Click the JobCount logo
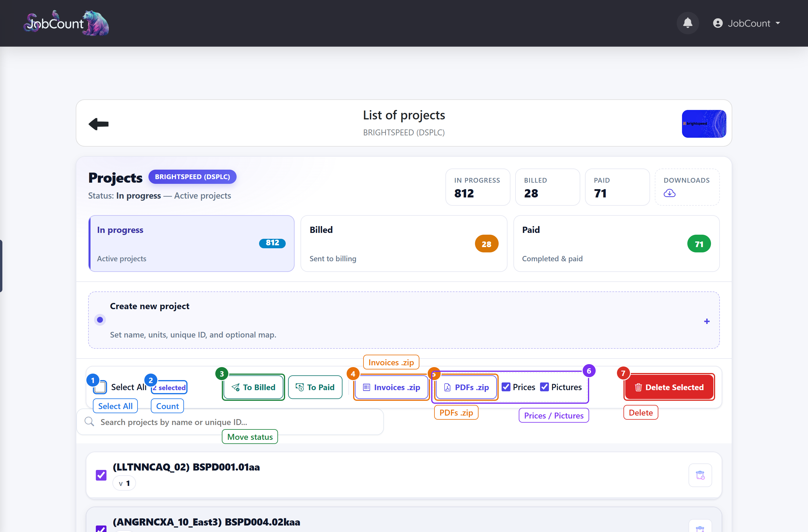This screenshot has height=532, width=808. tap(66, 23)
